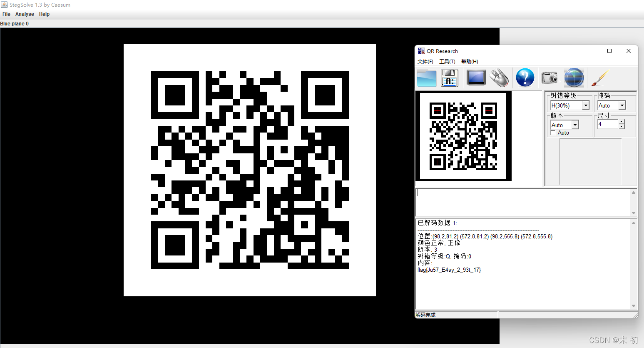This screenshot has height=348, width=644.
Task: Open StegSolve Analyse menu
Action: click(x=25, y=14)
